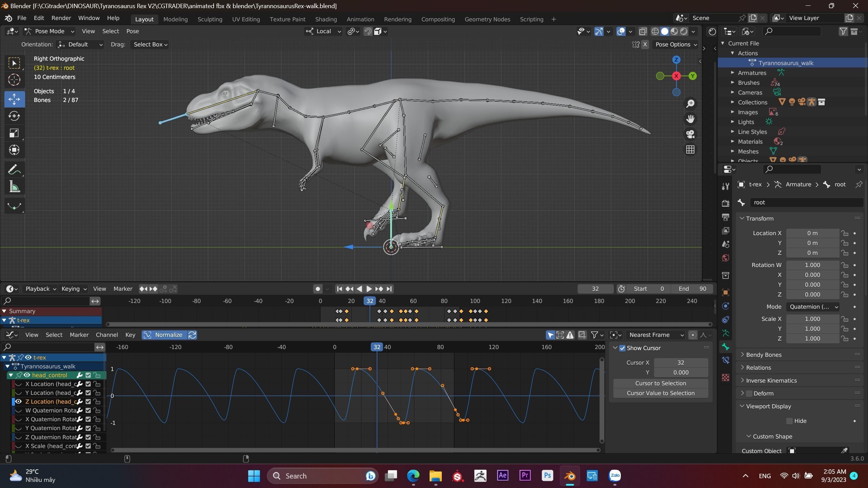Open the Pose Options dropdown

(x=676, y=44)
